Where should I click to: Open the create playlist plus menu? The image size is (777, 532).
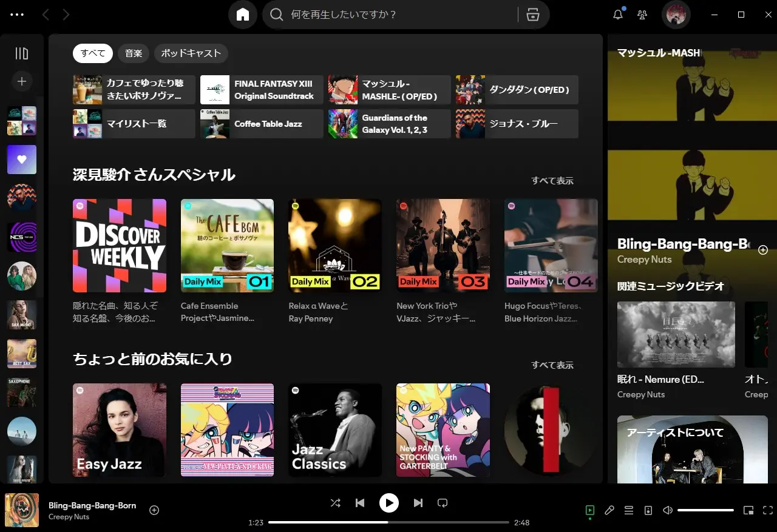tap(22, 81)
